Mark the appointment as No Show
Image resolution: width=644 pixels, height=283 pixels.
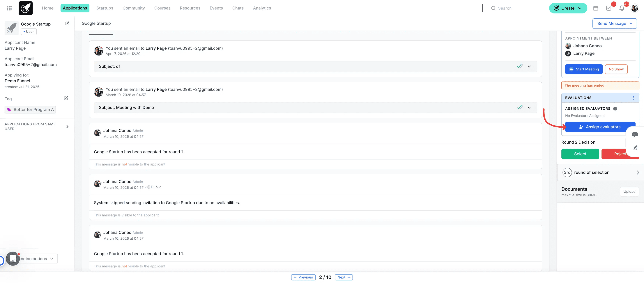[616, 69]
